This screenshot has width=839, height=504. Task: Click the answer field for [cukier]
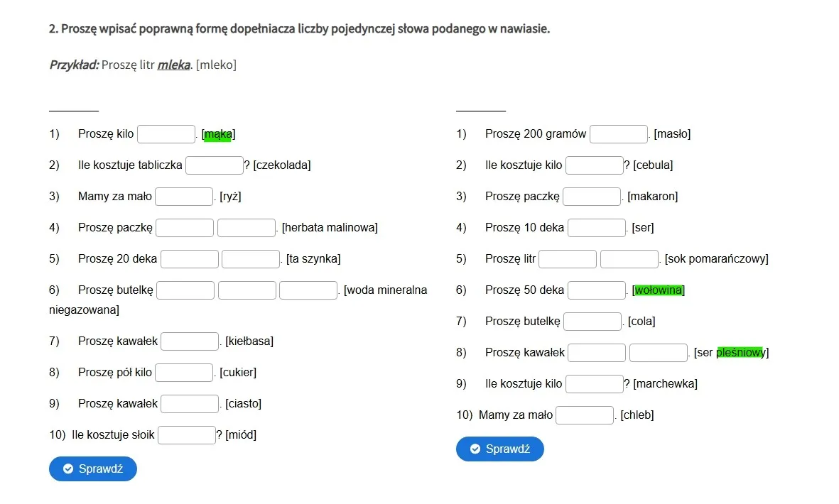184,373
